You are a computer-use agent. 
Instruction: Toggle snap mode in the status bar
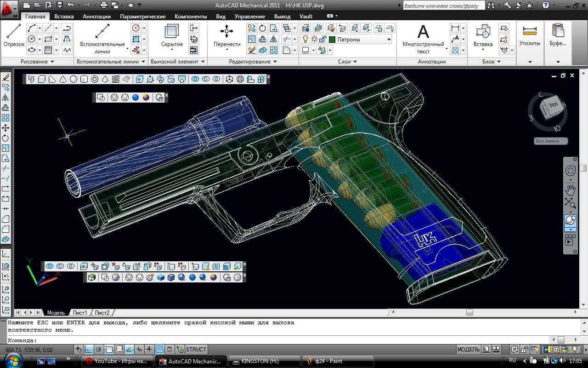pyautogui.click(x=79, y=350)
